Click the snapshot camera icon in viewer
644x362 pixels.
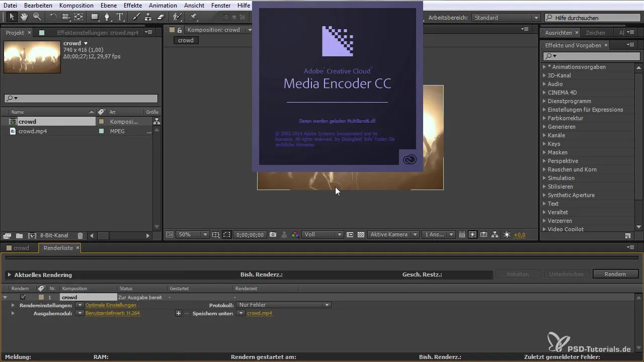pyautogui.click(x=273, y=235)
